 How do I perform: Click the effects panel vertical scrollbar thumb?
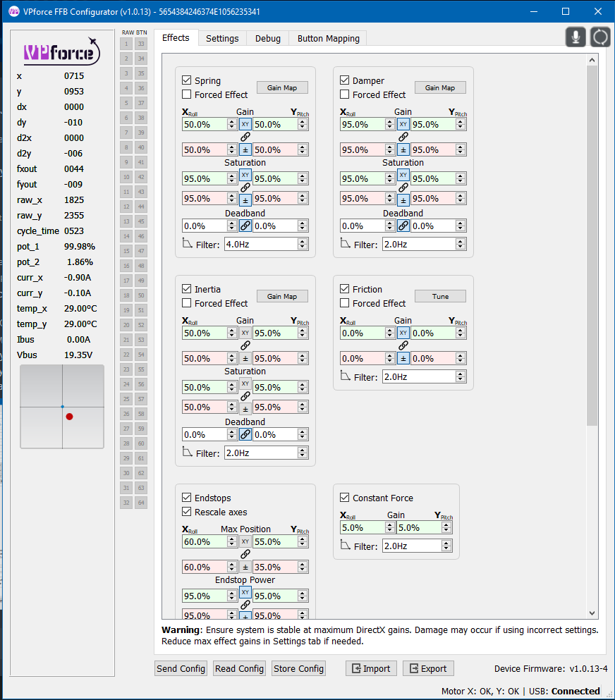coord(592,245)
